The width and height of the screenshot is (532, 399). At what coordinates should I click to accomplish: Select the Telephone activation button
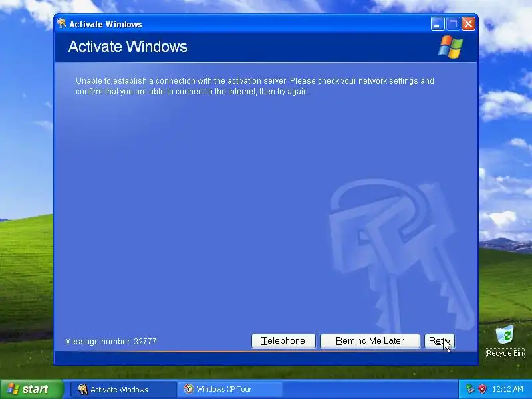(283, 341)
